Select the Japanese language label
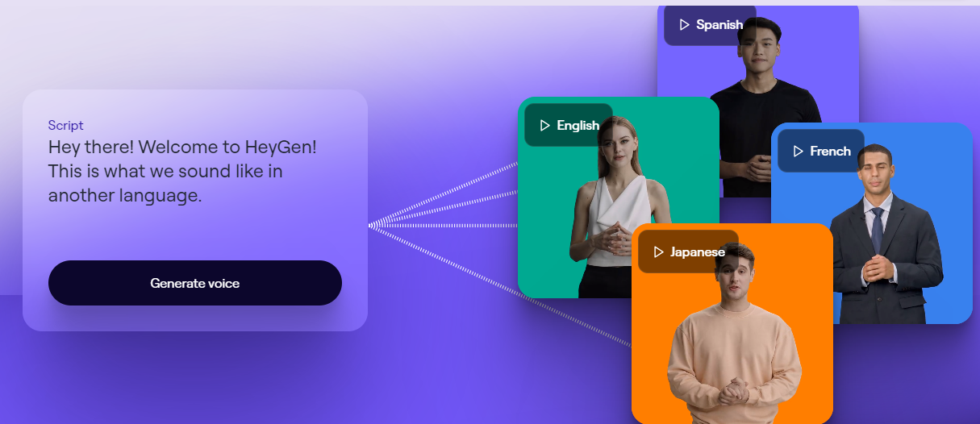Image resolution: width=980 pixels, height=424 pixels. coord(698,252)
